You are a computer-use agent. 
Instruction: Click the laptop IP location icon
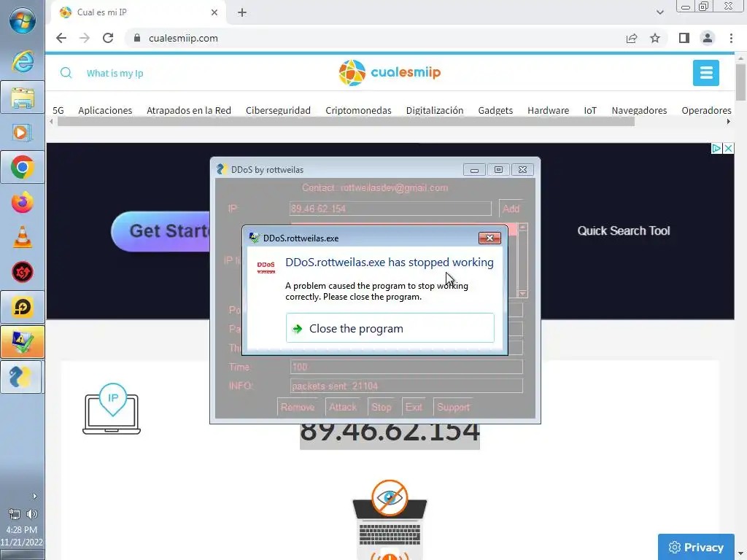click(x=112, y=408)
